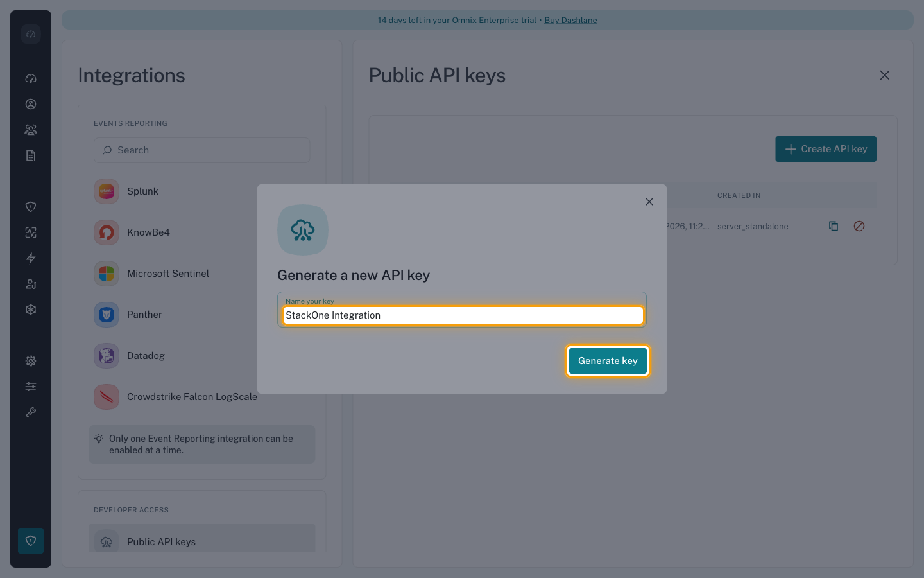This screenshot has height=578, width=924.
Task: Click the server_standalone table cell
Action: point(753,226)
